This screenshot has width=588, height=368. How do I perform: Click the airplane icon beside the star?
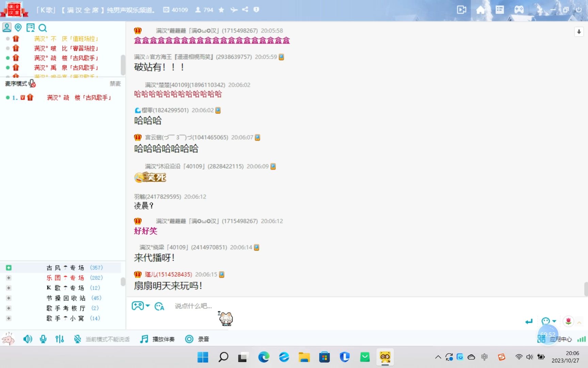[234, 10]
